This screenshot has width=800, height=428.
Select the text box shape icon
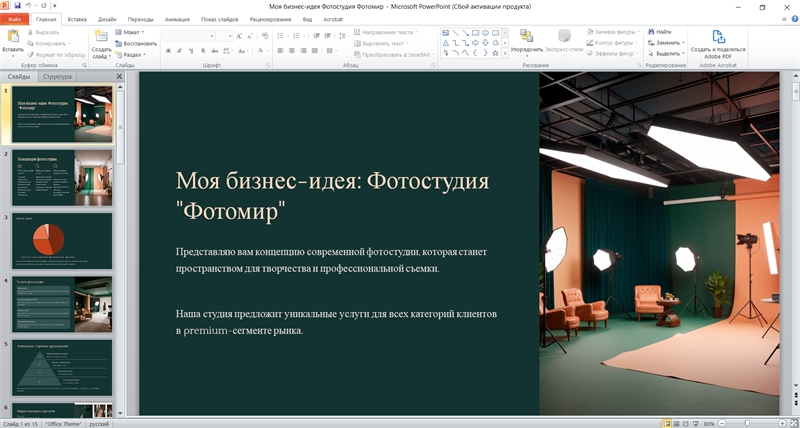(445, 33)
